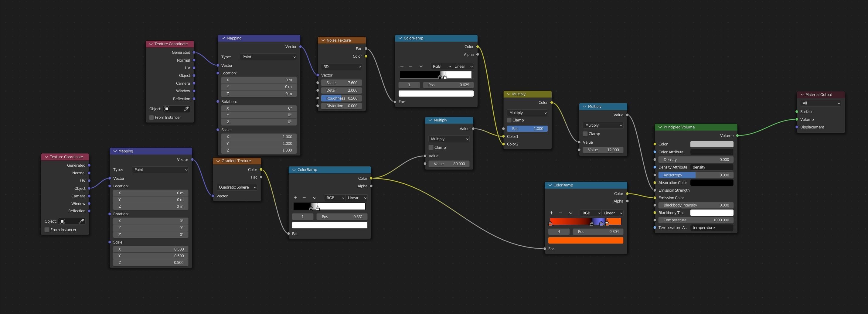This screenshot has height=314, width=868.
Task: Toggle Clamp on the Multiply node with value 80.000
Action: click(431, 148)
